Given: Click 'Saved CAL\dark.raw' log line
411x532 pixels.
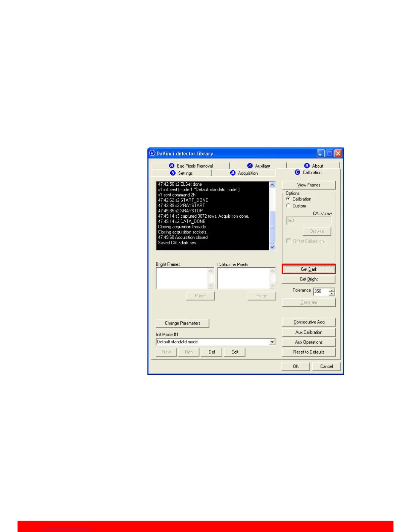Looking at the screenshot, I should point(177,243).
